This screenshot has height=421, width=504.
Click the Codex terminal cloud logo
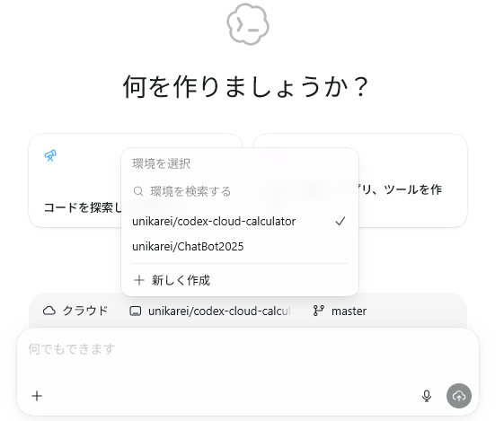pyautogui.click(x=247, y=24)
